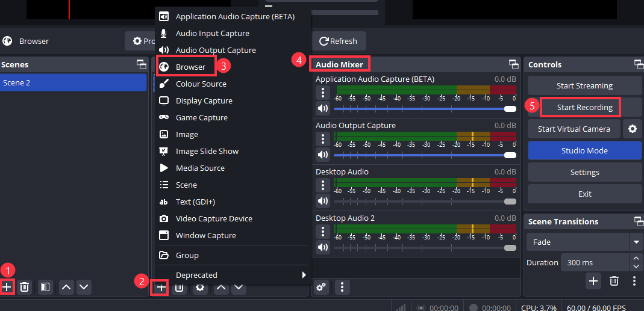Select Group from menu
Image resolution: width=644 pixels, height=311 pixels.
pyautogui.click(x=233, y=255)
